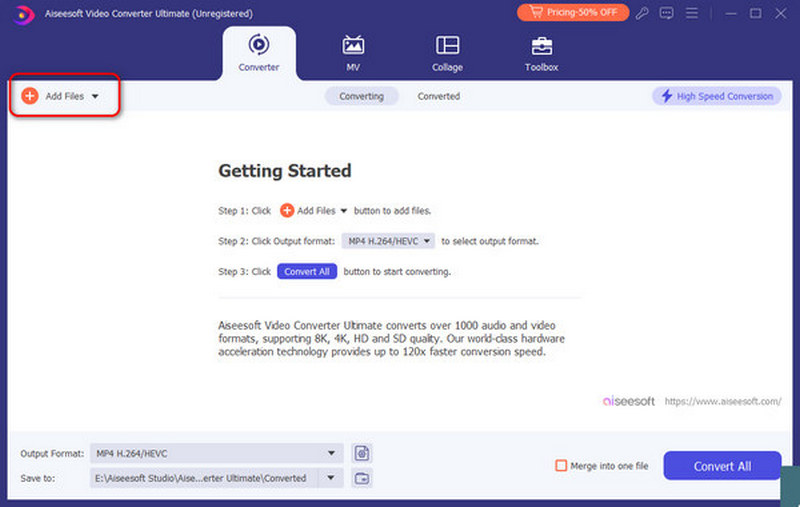Click the Save to path field
This screenshot has height=507, width=800.
tap(204, 478)
